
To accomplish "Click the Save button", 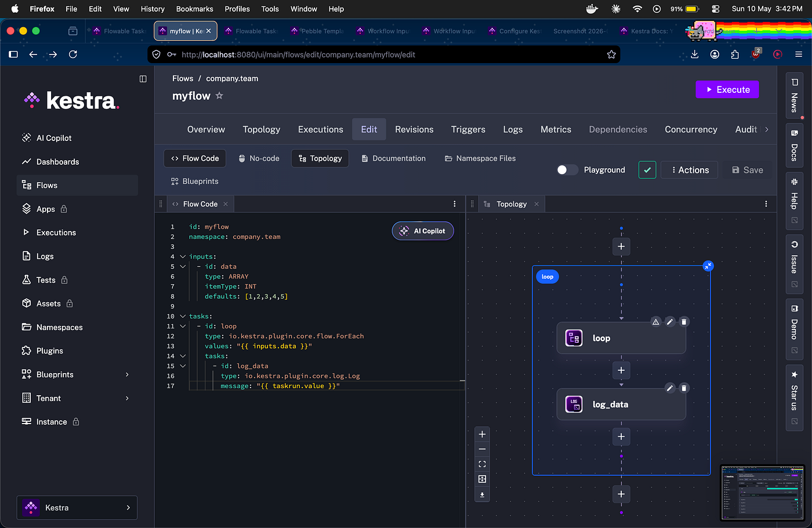I will point(748,170).
